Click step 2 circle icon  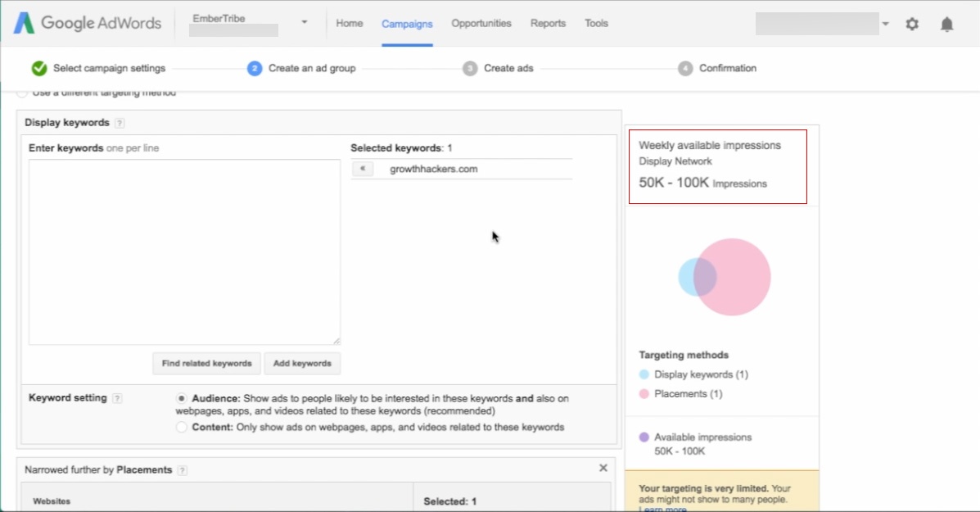coord(255,68)
